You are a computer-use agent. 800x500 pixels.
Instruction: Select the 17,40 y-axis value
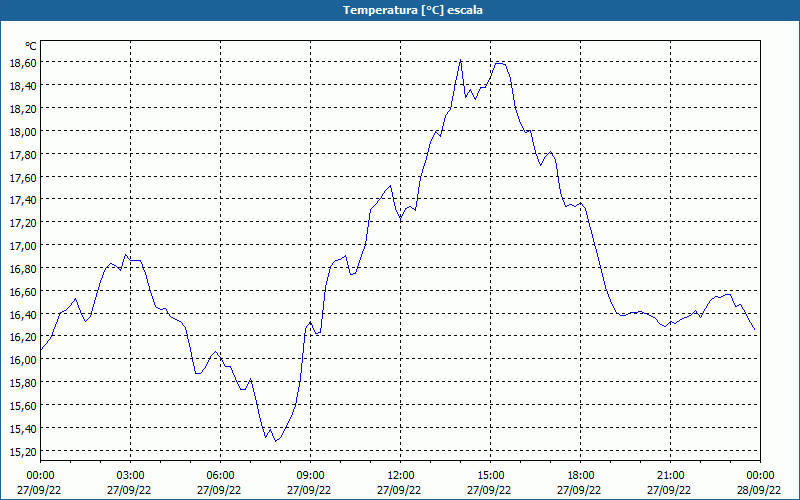[x=23, y=200]
